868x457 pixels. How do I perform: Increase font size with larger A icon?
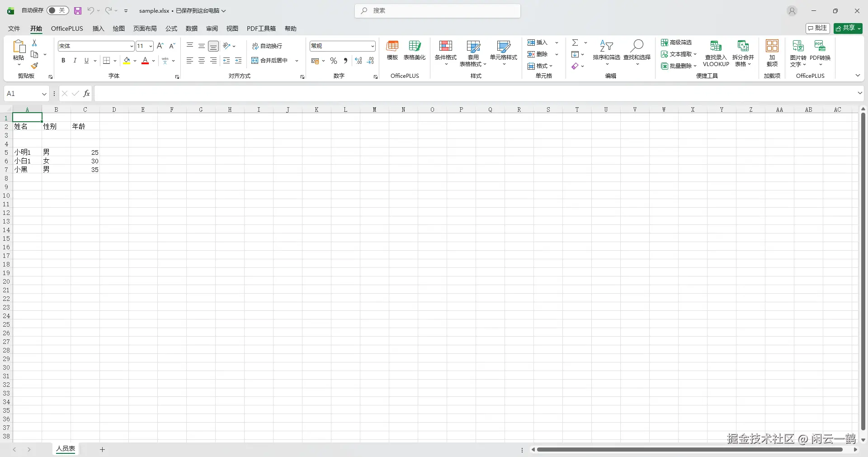tap(160, 46)
